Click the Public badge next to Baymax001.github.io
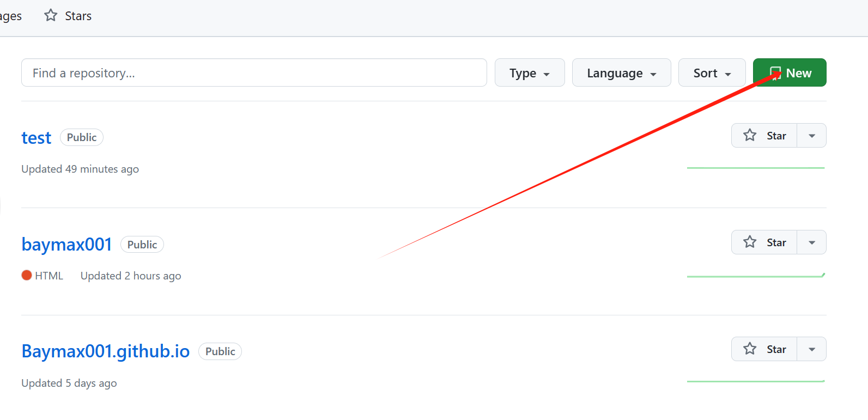 tap(220, 351)
